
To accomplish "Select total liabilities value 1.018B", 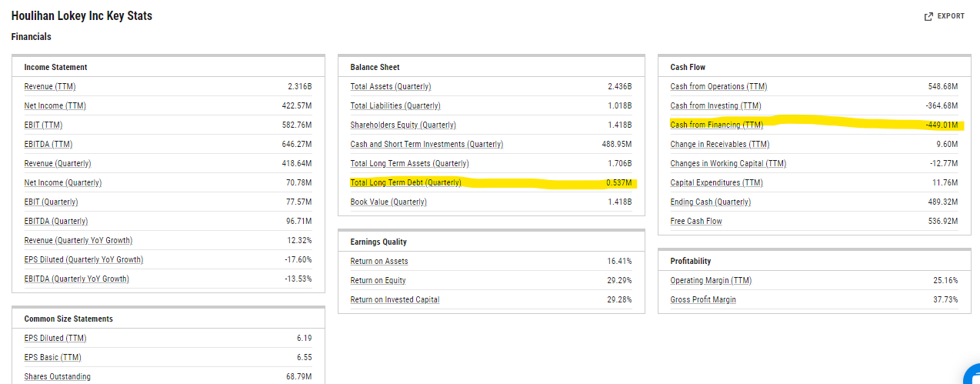I will pos(620,105).
